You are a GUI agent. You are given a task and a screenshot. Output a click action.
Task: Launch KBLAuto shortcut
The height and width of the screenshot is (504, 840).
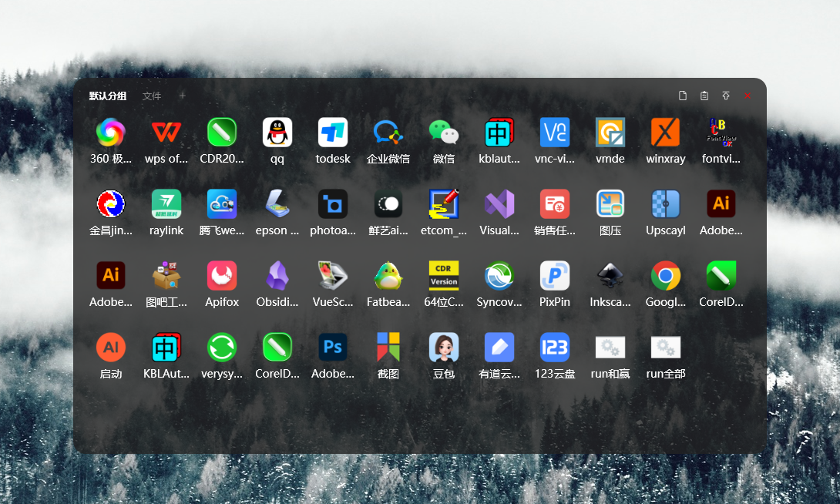(x=166, y=348)
